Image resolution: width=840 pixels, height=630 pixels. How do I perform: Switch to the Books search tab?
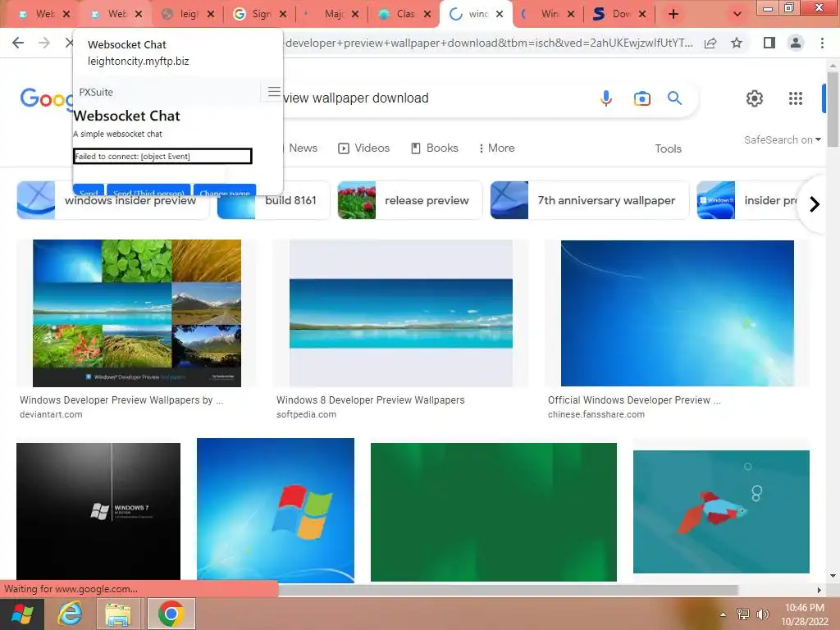tap(435, 148)
